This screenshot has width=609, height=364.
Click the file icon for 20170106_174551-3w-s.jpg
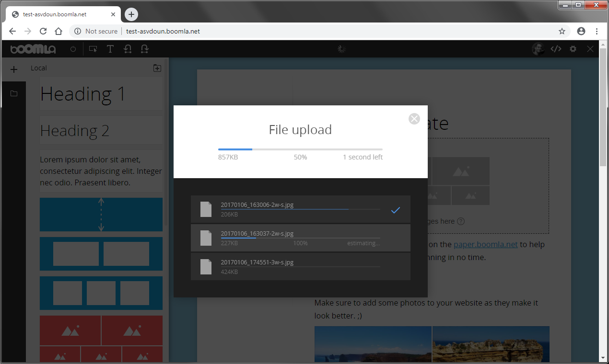206,267
